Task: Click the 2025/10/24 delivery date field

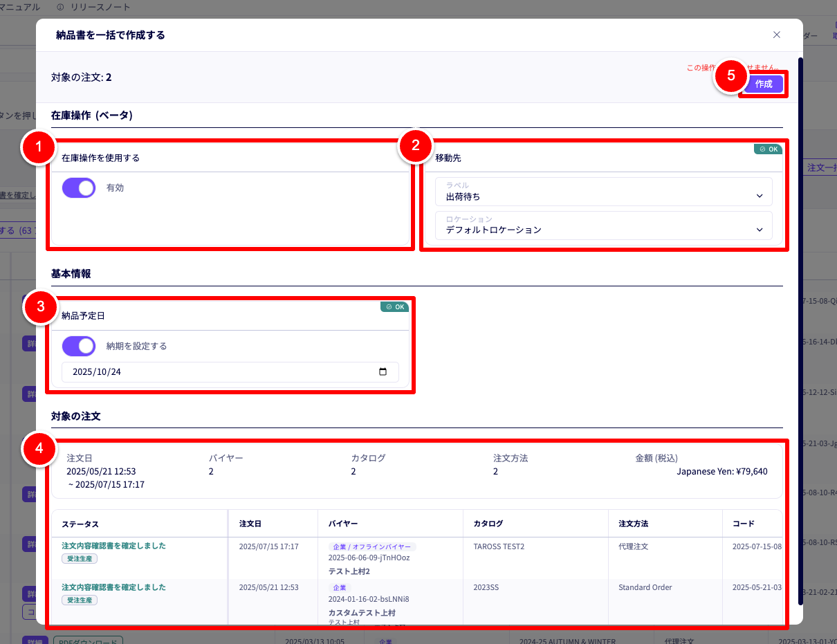Action: 221,372
